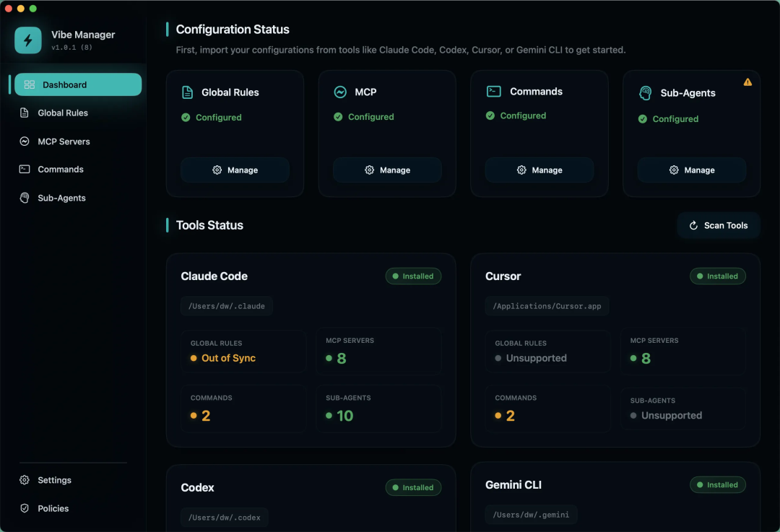Click Manage button under MCP card

point(387,170)
